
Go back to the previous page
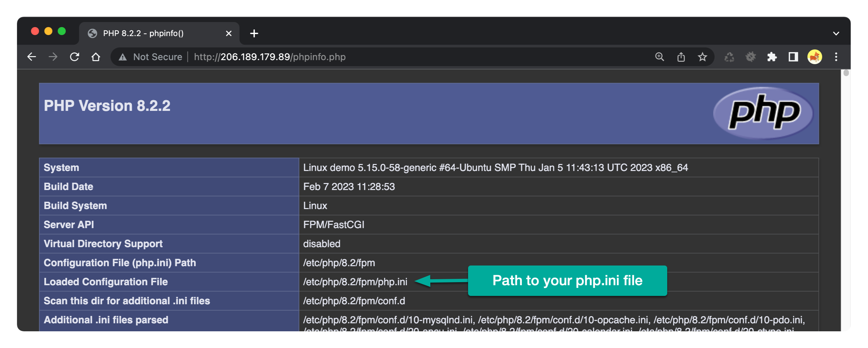tap(32, 57)
